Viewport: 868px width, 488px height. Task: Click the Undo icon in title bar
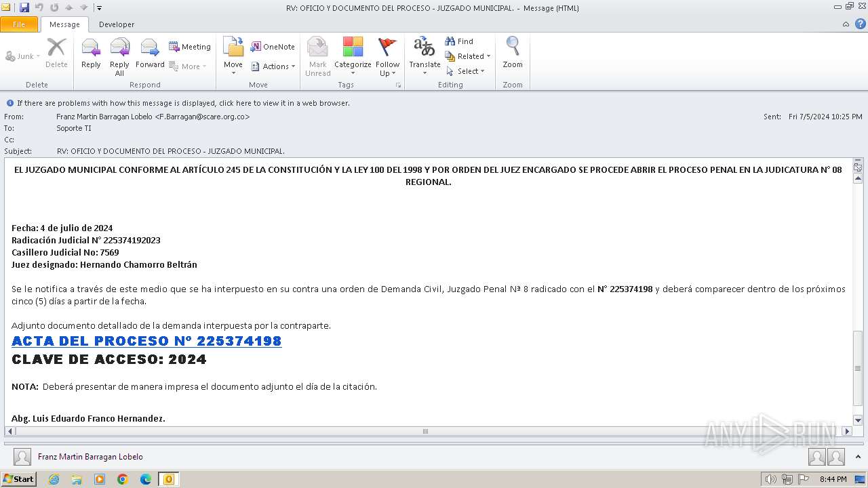39,7
